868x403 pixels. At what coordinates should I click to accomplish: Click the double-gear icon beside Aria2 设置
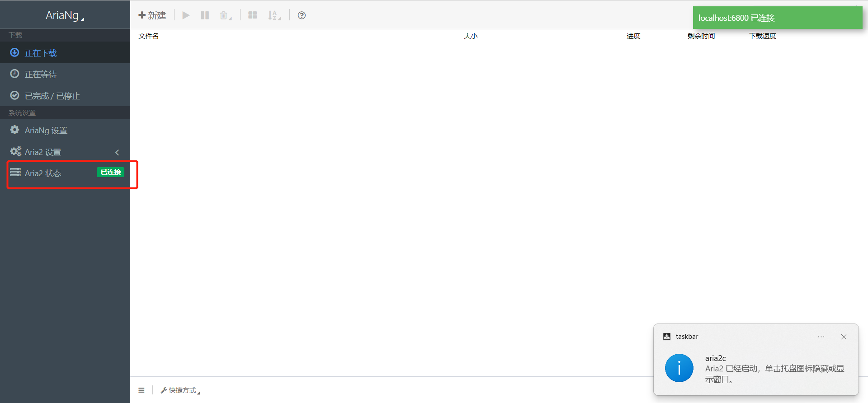pos(16,151)
